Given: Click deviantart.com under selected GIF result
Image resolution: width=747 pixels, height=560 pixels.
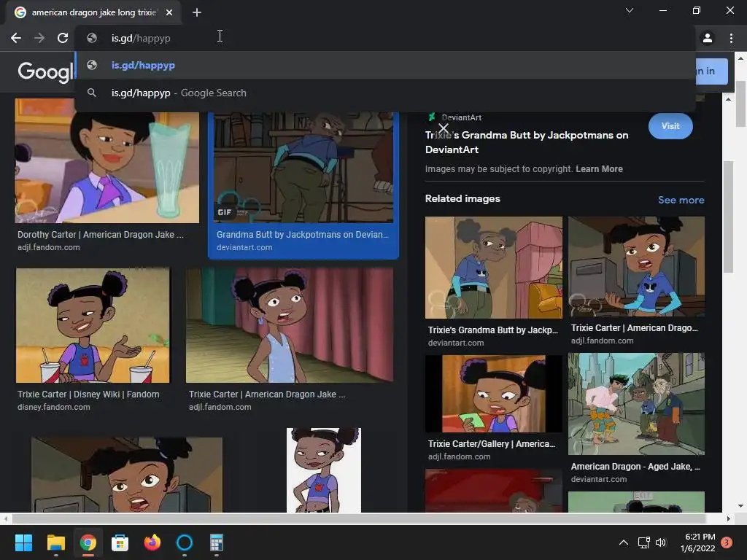Looking at the screenshot, I should [244, 248].
